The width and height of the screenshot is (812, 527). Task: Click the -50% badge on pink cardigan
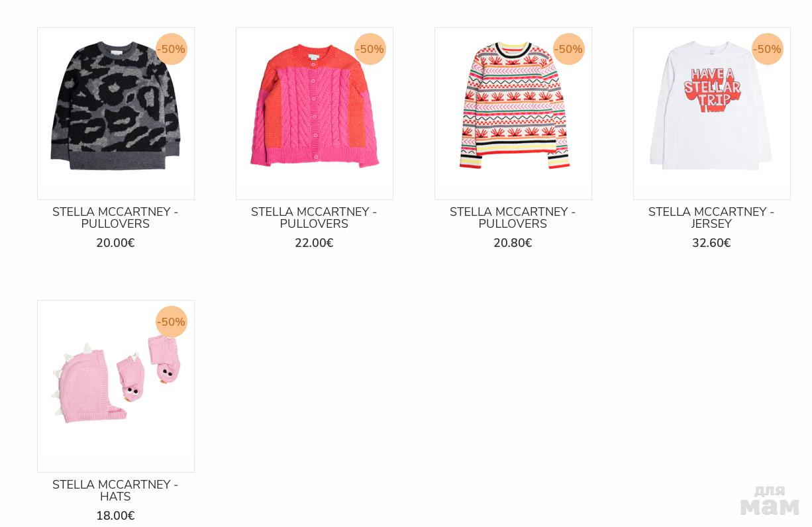click(370, 49)
